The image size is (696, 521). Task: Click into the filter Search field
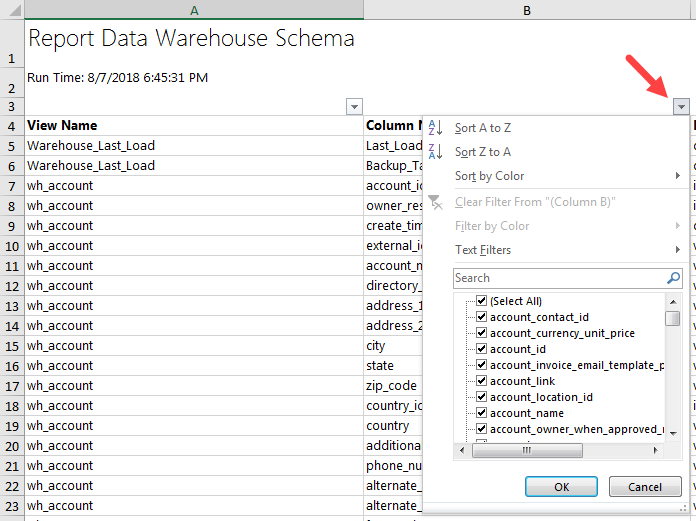coord(556,278)
